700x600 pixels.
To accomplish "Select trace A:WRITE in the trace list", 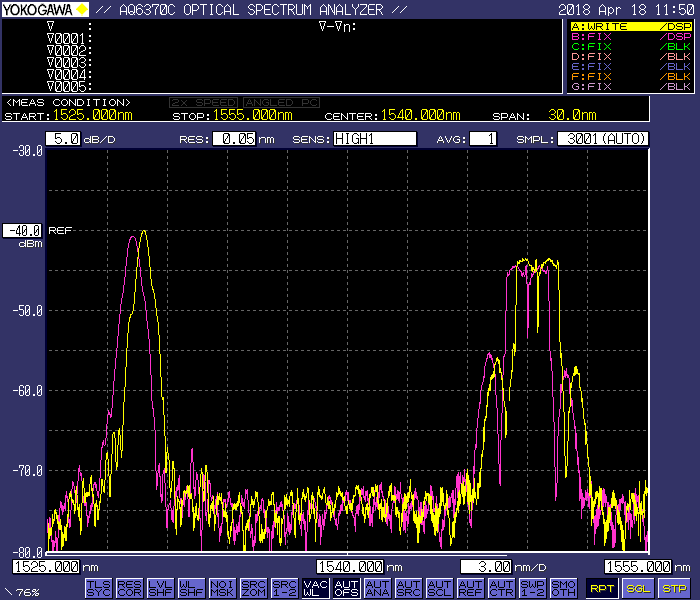I will point(630,26).
